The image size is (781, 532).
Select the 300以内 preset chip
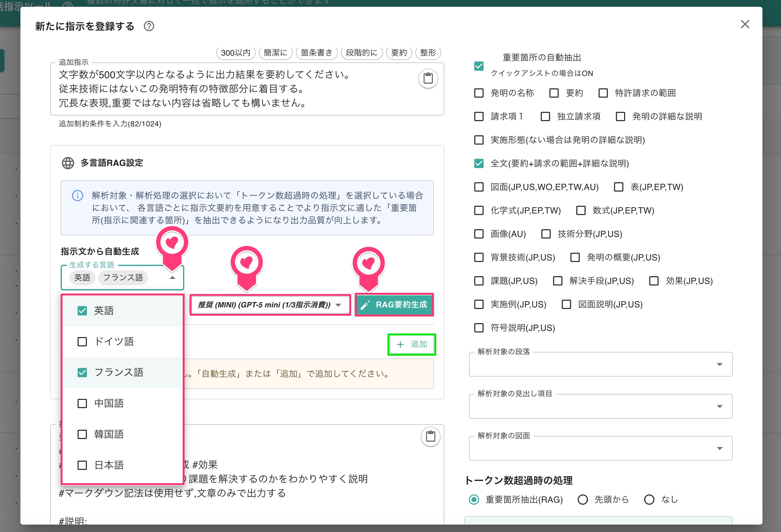(236, 53)
